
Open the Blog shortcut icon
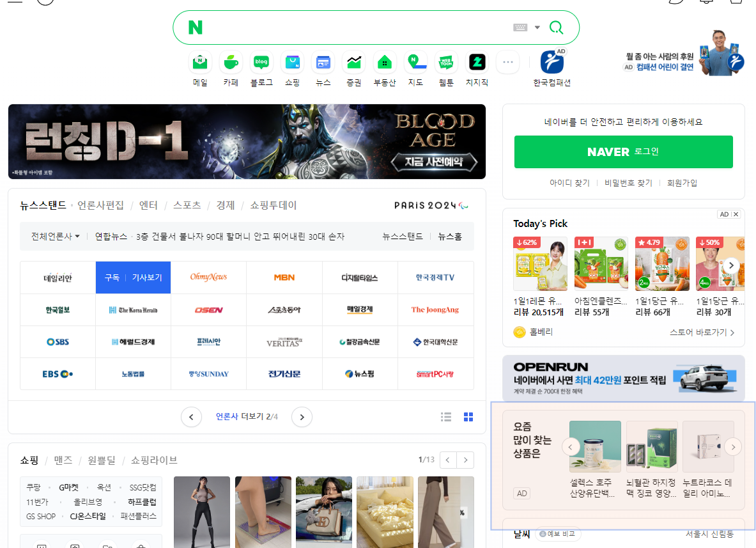point(261,62)
